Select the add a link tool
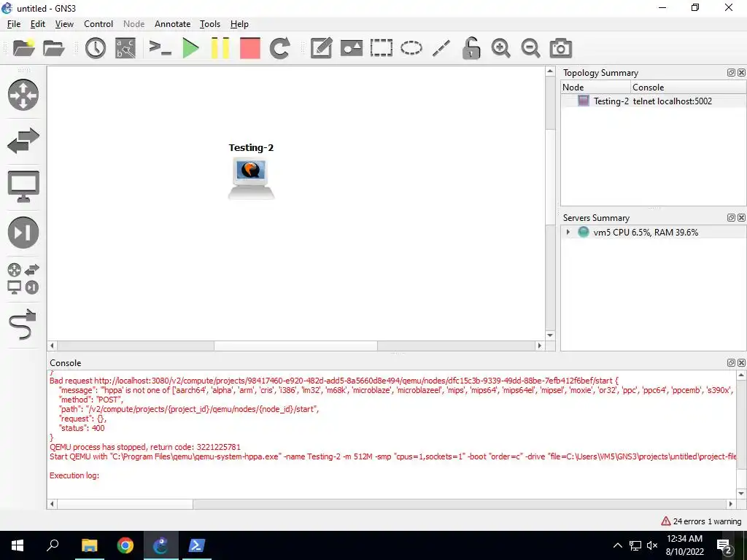 coord(23,324)
